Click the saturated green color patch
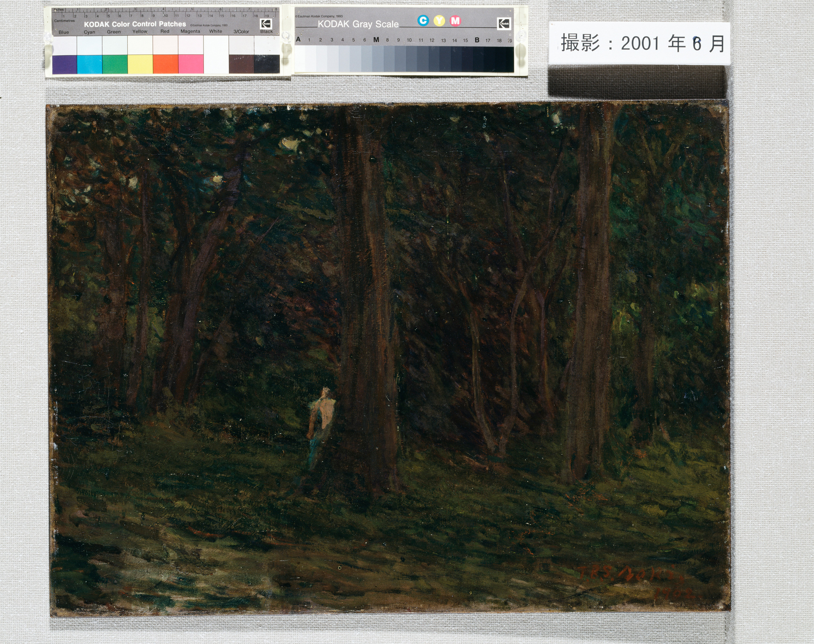The image size is (814, 644). (x=115, y=64)
